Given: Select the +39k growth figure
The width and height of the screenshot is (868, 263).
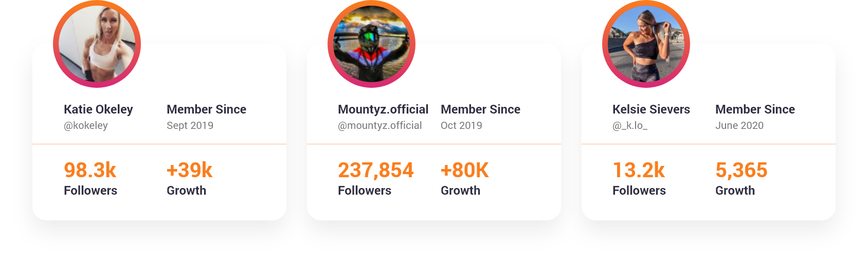Looking at the screenshot, I should [x=189, y=170].
